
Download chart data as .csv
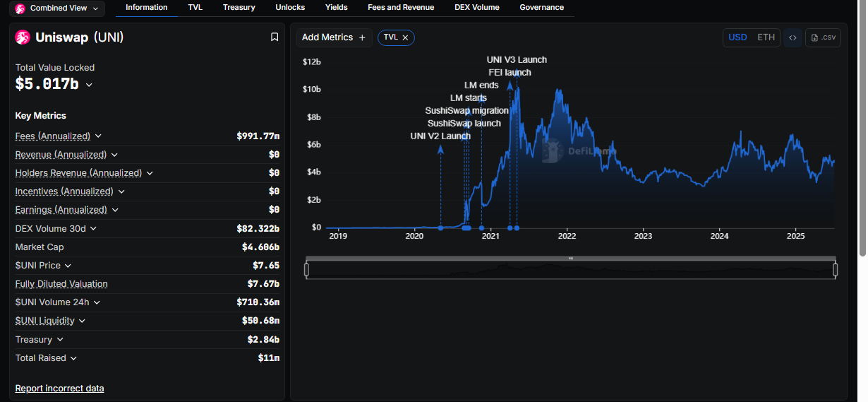coord(823,37)
